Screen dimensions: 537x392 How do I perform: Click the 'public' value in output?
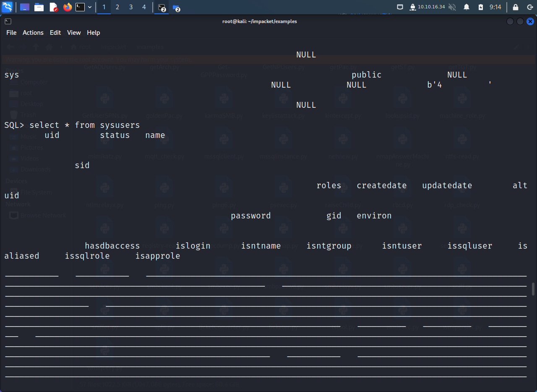(367, 75)
